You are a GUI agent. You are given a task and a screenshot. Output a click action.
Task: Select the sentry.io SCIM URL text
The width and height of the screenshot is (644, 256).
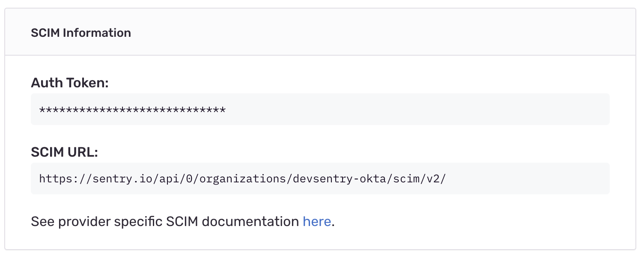click(243, 179)
